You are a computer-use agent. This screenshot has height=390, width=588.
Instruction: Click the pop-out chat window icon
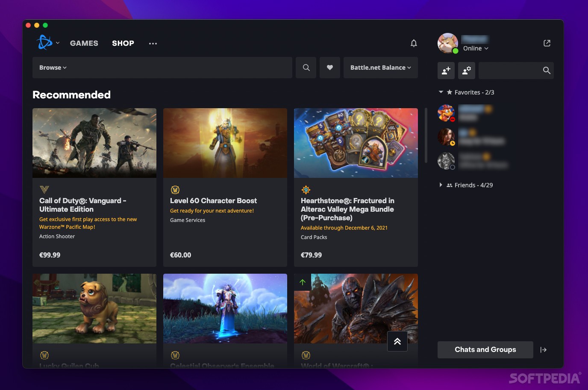click(x=547, y=43)
